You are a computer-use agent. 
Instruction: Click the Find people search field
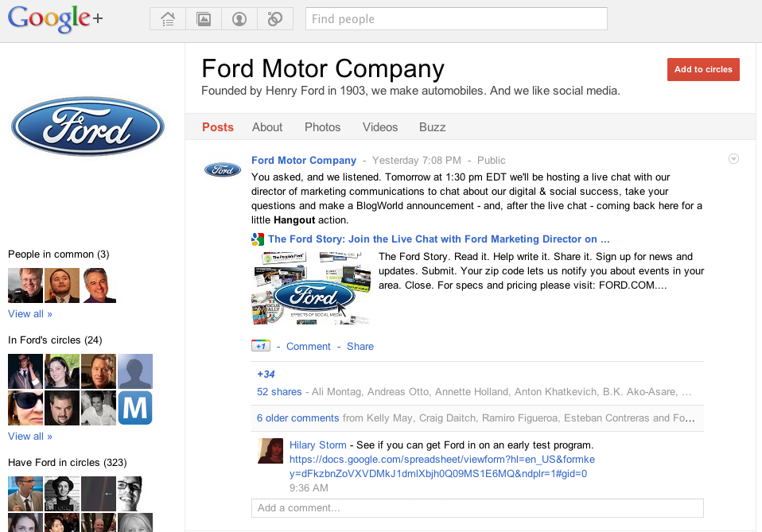pos(456,19)
